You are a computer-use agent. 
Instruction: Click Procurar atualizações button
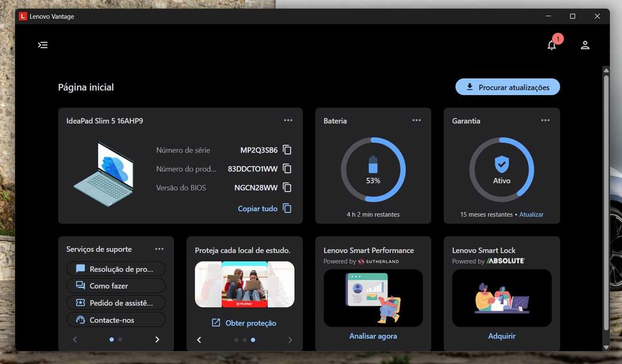(x=508, y=87)
